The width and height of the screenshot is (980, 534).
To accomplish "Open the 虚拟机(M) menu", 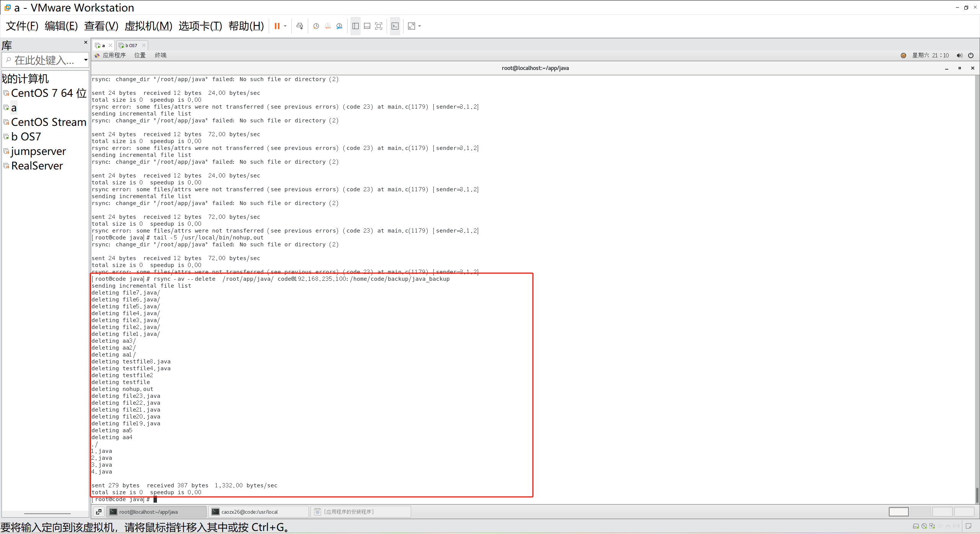I will 149,26.
